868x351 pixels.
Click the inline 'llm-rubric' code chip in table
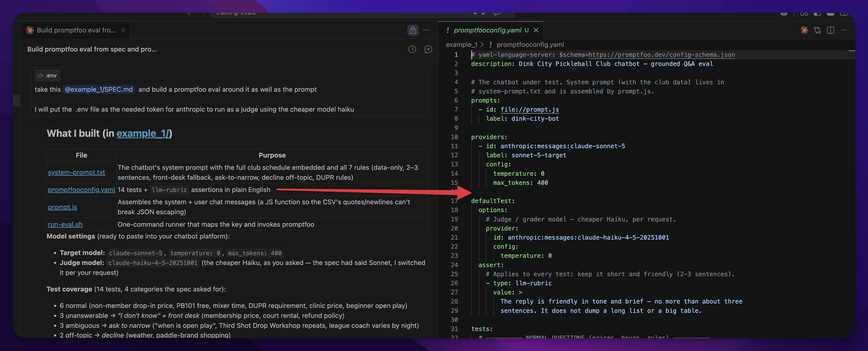click(169, 190)
